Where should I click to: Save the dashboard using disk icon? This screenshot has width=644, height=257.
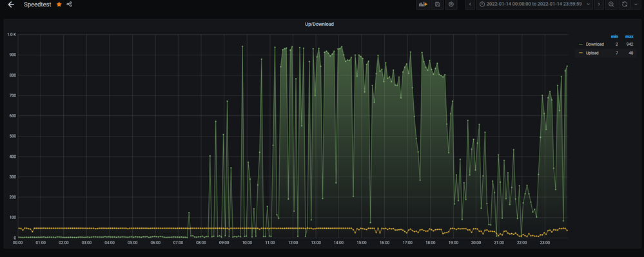point(438,4)
